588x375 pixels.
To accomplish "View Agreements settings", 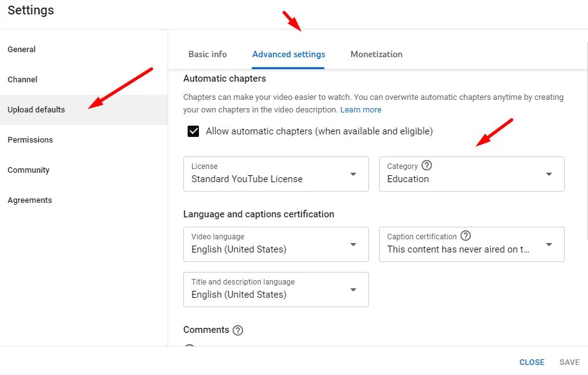I will point(29,200).
